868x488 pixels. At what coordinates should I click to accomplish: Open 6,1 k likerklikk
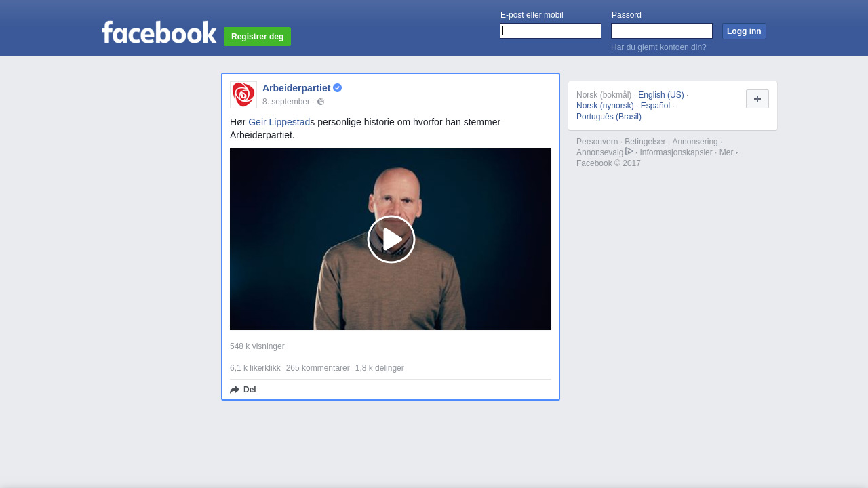pos(255,368)
